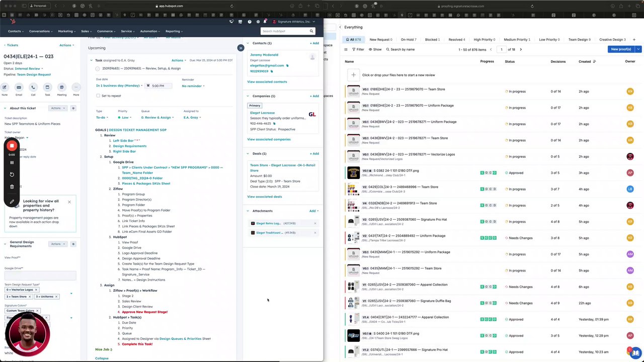Click the Note icon in ticket sidebar

click(5, 87)
